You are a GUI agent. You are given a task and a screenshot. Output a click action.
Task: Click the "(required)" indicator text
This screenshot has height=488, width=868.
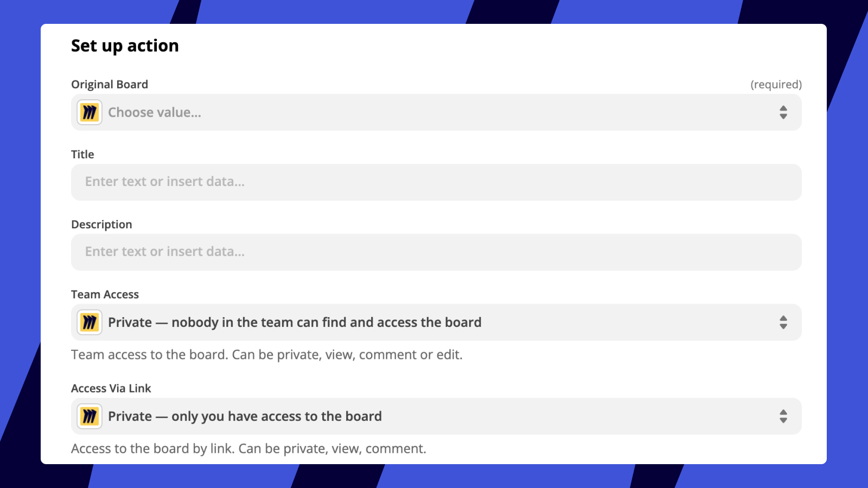coord(776,85)
